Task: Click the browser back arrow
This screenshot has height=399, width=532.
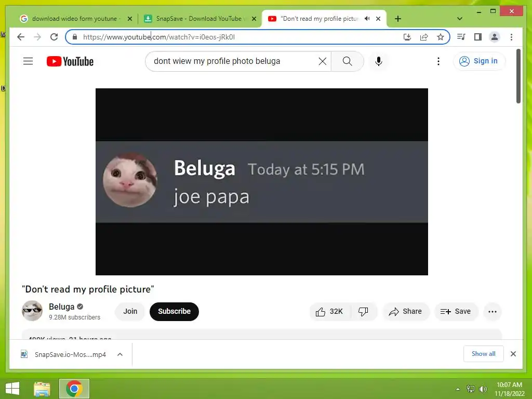Action: click(x=21, y=37)
